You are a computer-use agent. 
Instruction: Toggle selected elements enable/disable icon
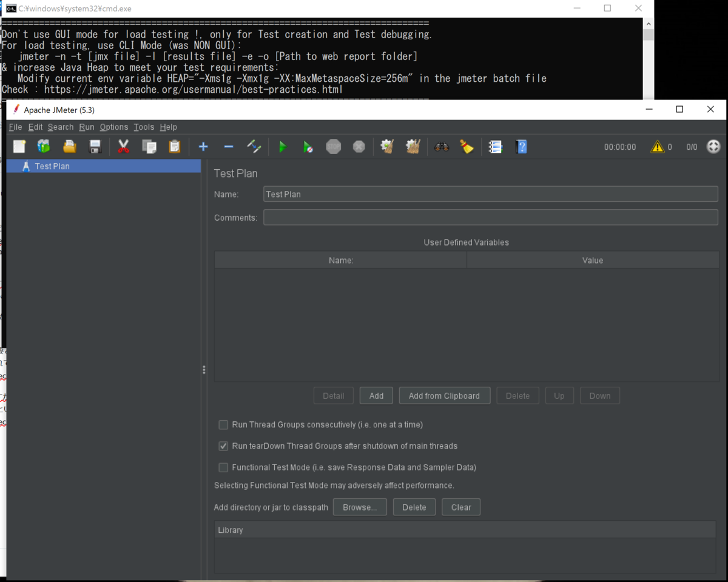pyautogui.click(x=254, y=147)
